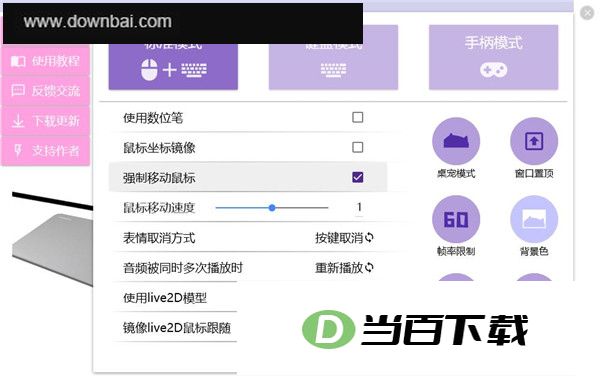This screenshot has height=378, width=600.
Task: Click the pin icon beside 支持作者
Action: click(18, 150)
